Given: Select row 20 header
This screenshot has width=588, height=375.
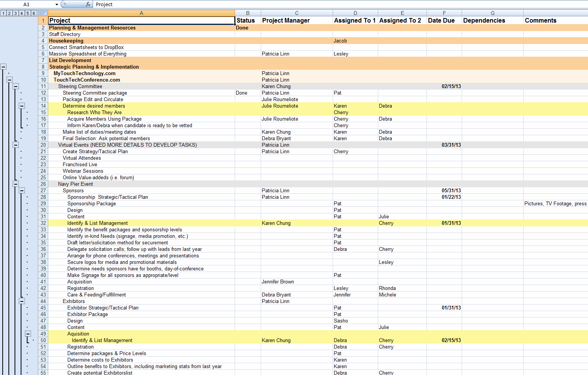Looking at the screenshot, I should click(43, 145).
